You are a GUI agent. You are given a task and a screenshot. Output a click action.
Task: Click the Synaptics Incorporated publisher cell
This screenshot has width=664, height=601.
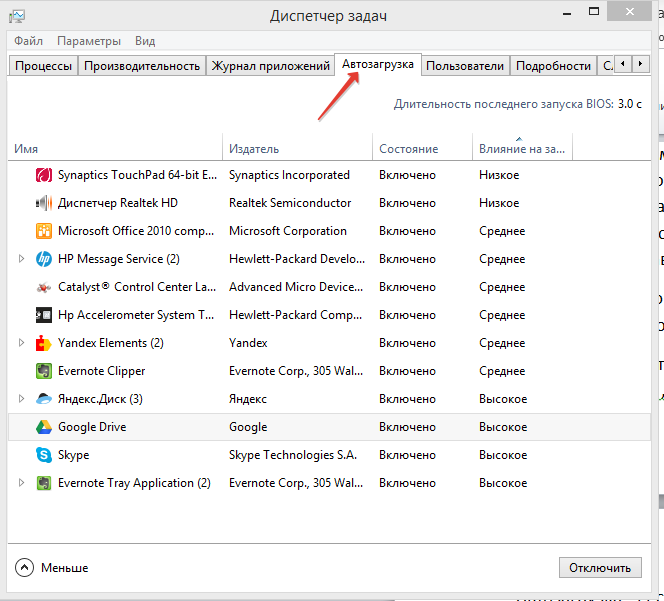pyautogui.click(x=290, y=175)
